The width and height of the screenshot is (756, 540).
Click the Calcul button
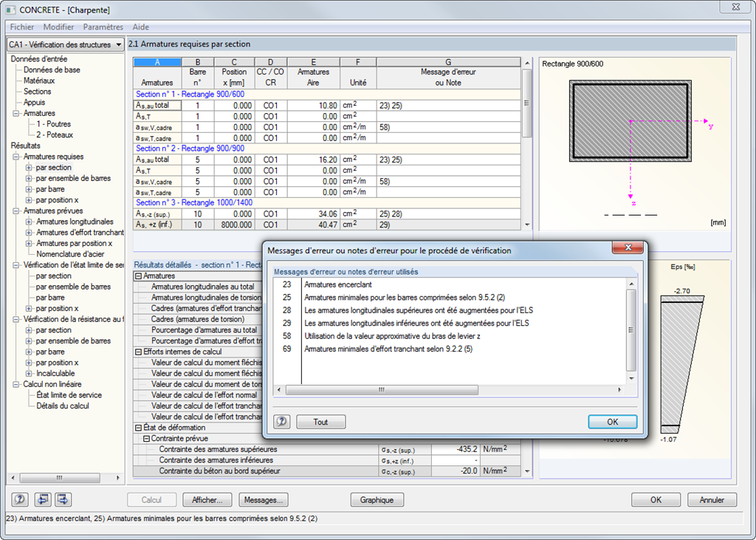151,499
